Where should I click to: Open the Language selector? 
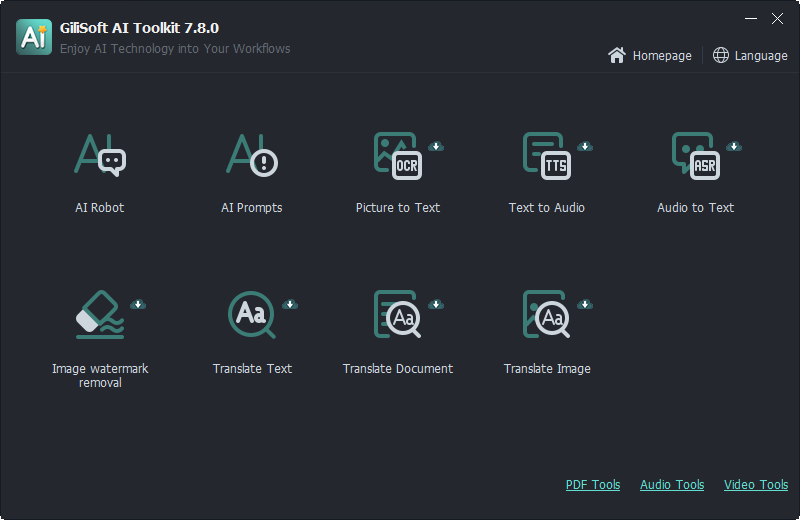point(750,55)
